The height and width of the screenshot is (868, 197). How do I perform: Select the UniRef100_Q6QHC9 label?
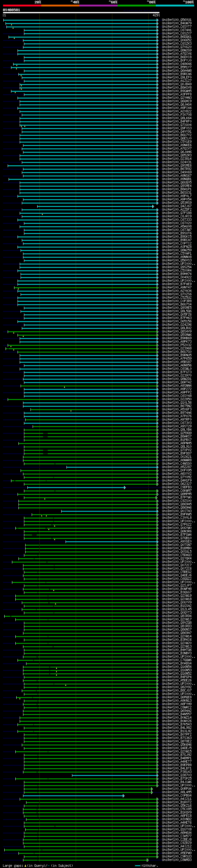tap(177, 101)
